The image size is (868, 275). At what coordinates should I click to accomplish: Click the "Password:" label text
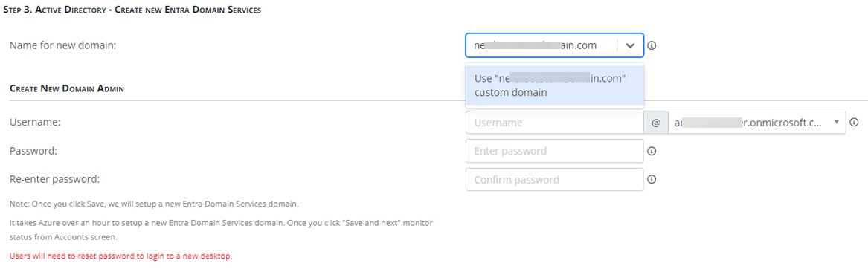(x=33, y=151)
